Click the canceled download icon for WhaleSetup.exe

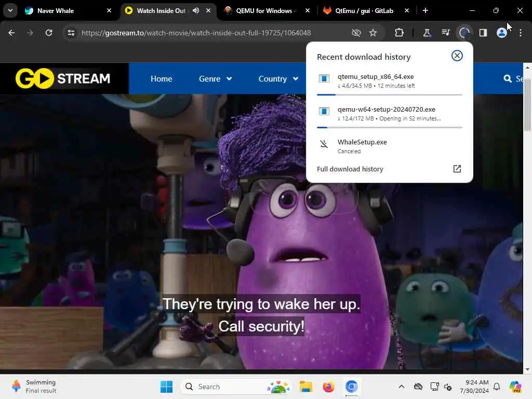pyautogui.click(x=324, y=144)
